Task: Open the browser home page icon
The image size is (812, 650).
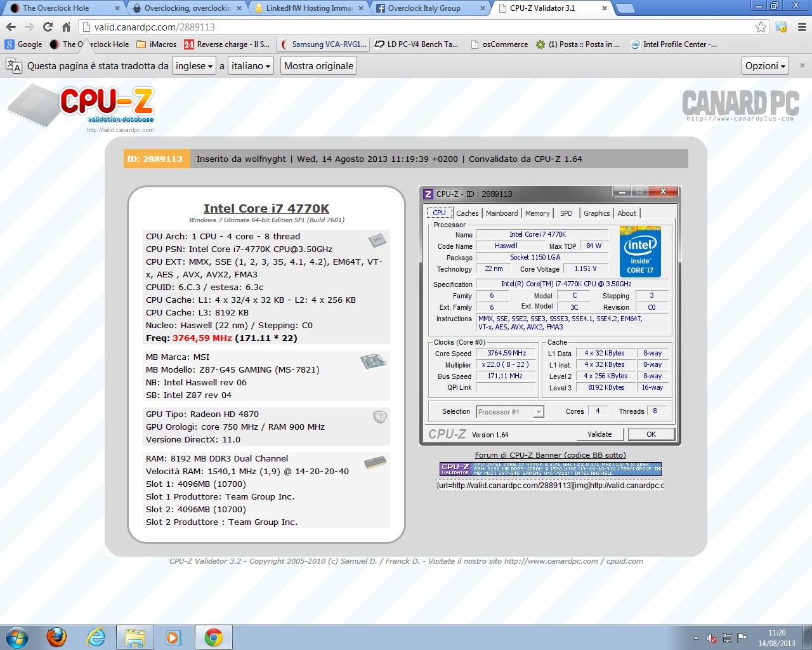Action: pyautogui.click(x=66, y=27)
